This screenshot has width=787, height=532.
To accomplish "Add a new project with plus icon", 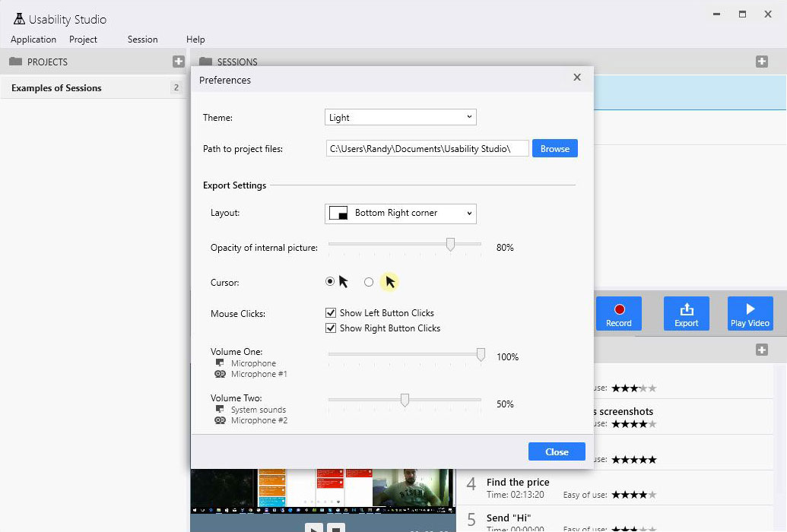I will [x=178, y=62].
